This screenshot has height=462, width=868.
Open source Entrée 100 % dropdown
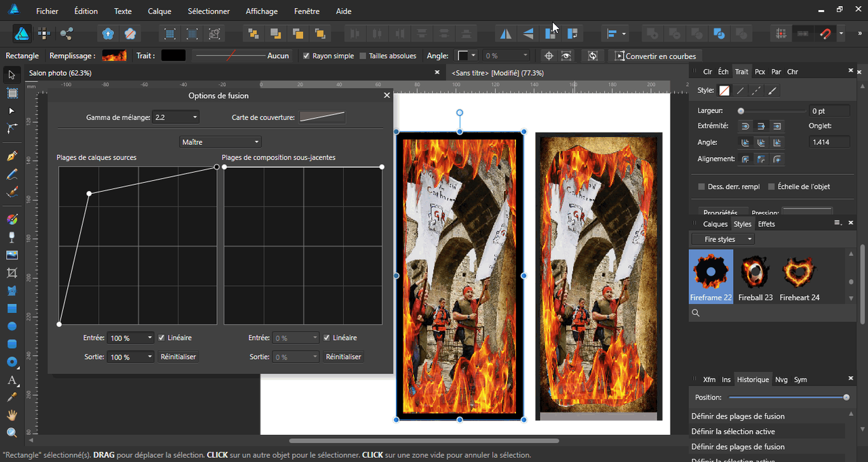tap(132, 337)
